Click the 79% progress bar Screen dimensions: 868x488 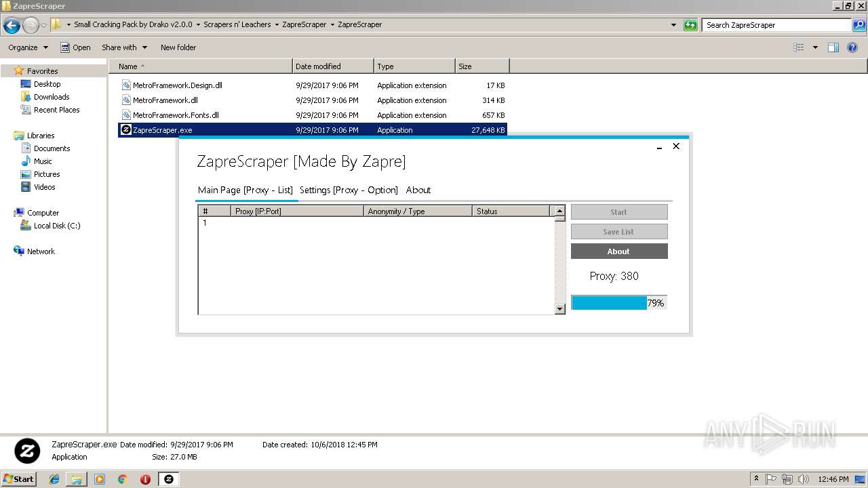619,303
